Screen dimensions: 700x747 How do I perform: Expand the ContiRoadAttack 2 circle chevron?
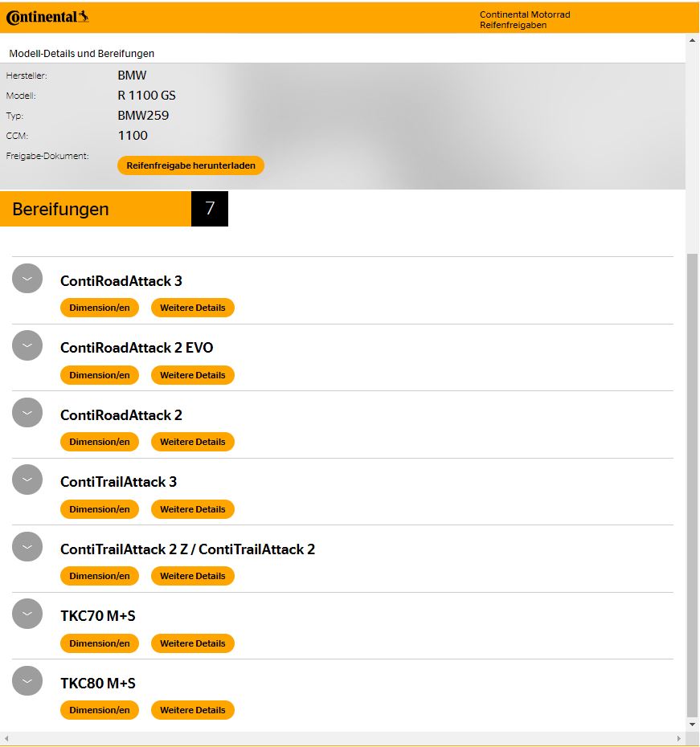(27, 413)
